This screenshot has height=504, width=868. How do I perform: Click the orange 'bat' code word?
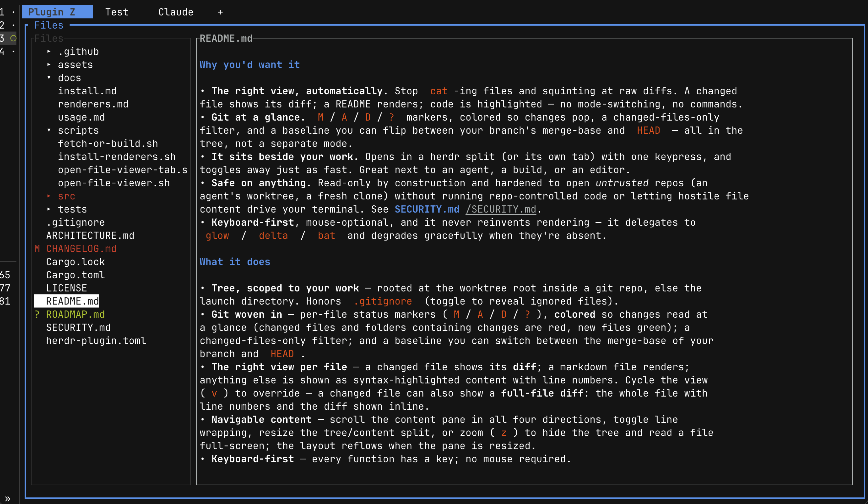[x=327, y=236]
